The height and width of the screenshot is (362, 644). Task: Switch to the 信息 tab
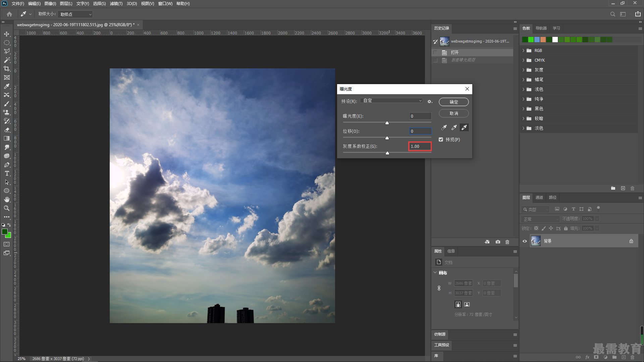coord(451,251)
